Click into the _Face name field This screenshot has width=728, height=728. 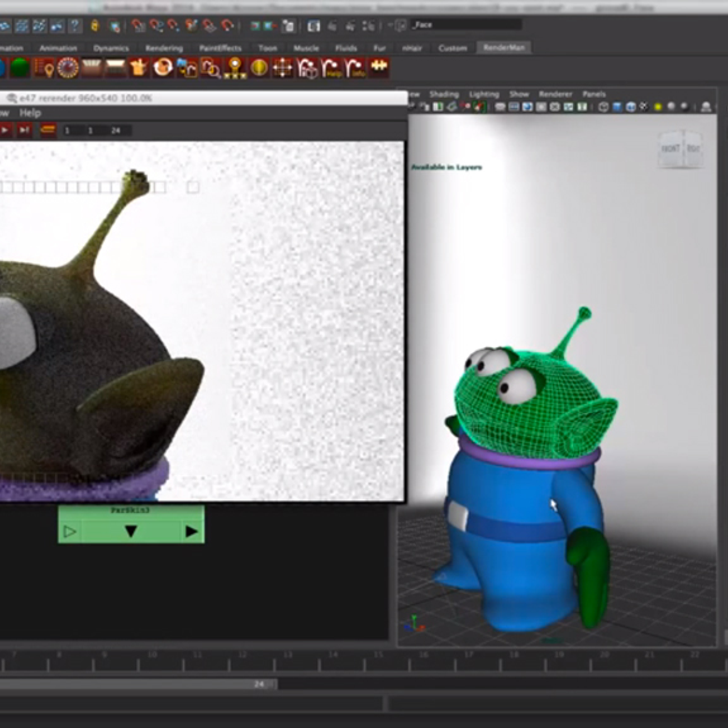(465, 25)
